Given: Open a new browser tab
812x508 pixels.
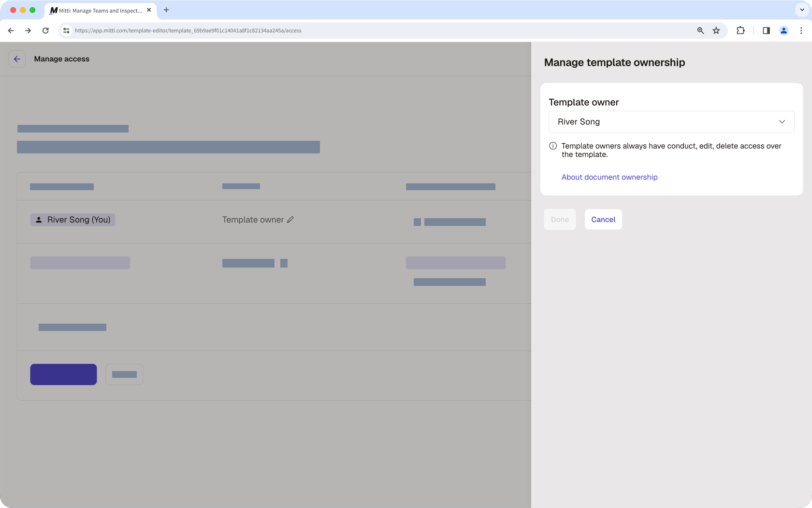Looking at the screenshot, I should pos(166,10).
